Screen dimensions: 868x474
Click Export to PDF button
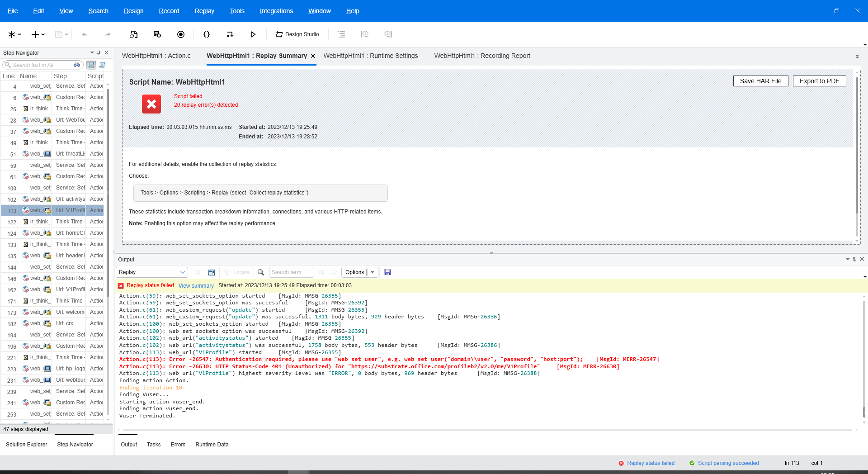click(819, 81)
